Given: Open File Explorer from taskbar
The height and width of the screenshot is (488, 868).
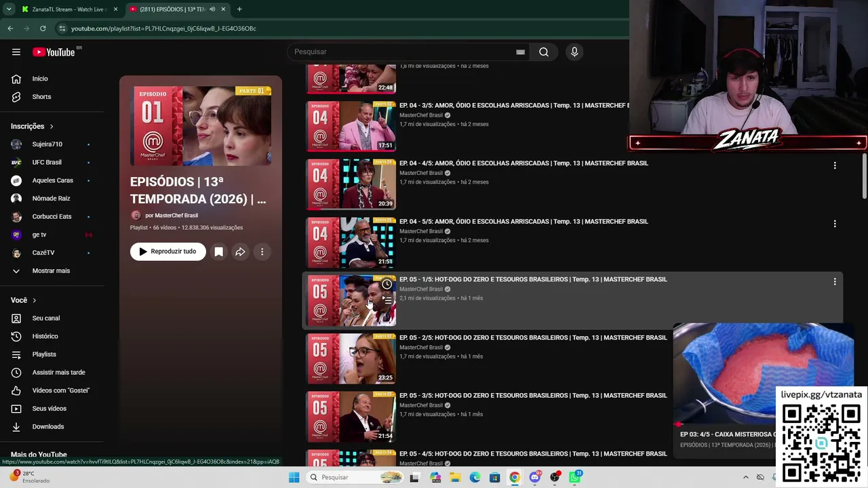Looking at the screenshot, I should point(455,477).
